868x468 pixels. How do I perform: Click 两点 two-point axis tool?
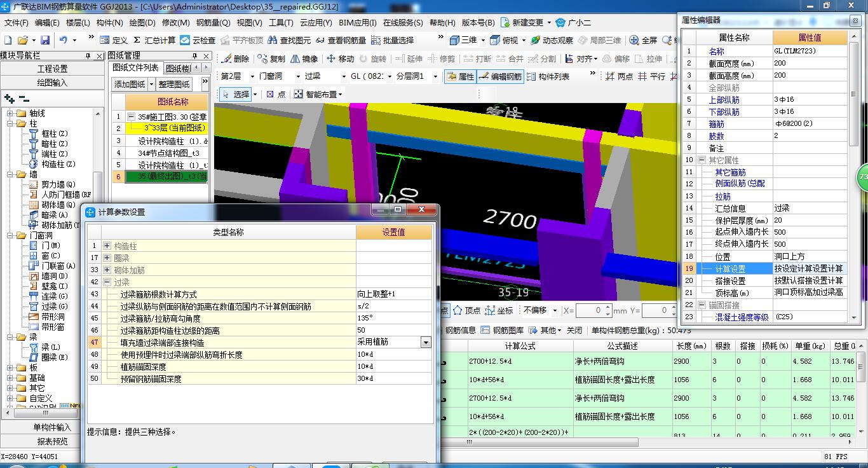[x=619, y=76]
